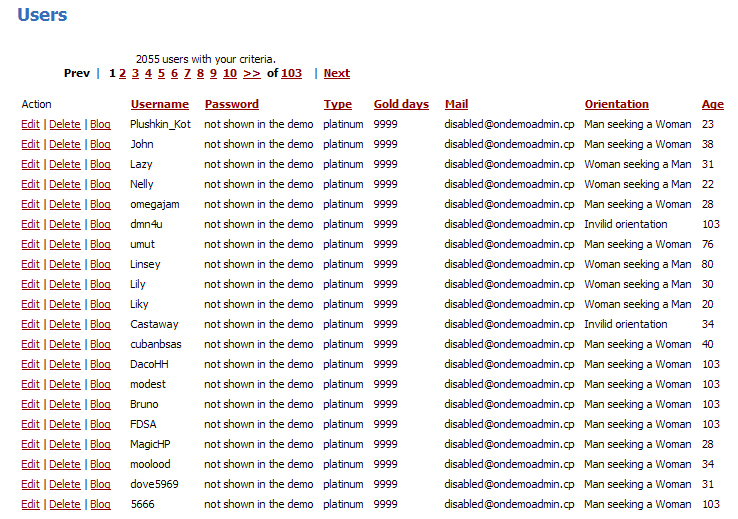Open Blog for Nelly

100,184
